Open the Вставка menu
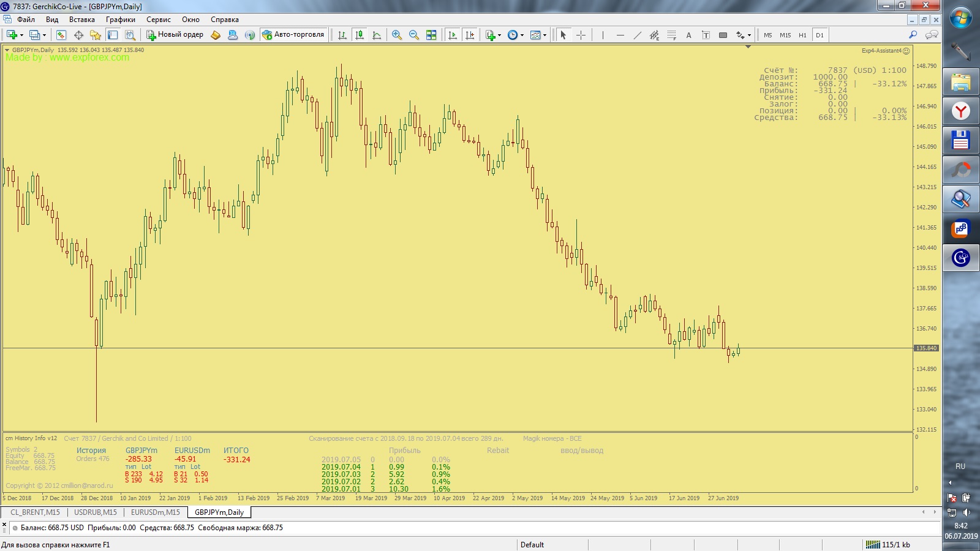Viewport: 980px width, 551px height. (x=82, y=20)
